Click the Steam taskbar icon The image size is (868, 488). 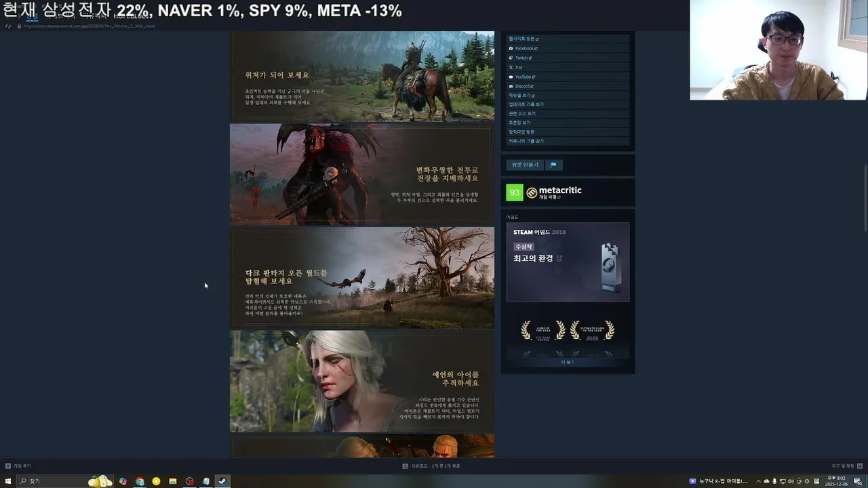pos(222,481)
